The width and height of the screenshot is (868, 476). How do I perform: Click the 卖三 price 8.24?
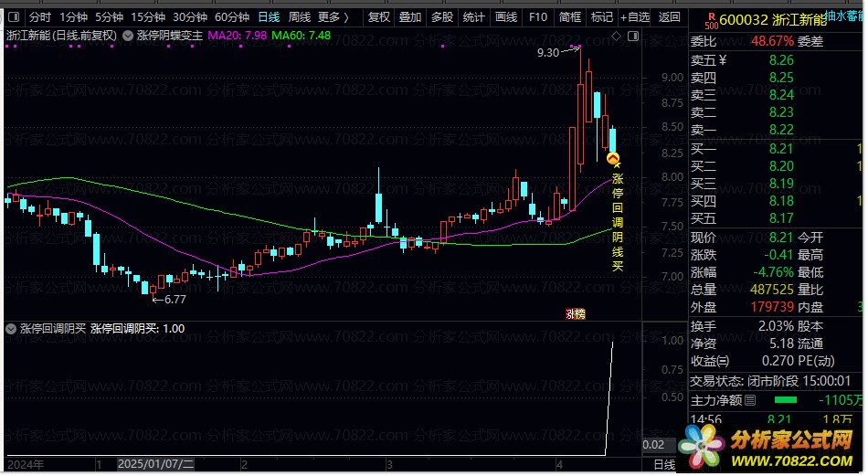point(781,95)
